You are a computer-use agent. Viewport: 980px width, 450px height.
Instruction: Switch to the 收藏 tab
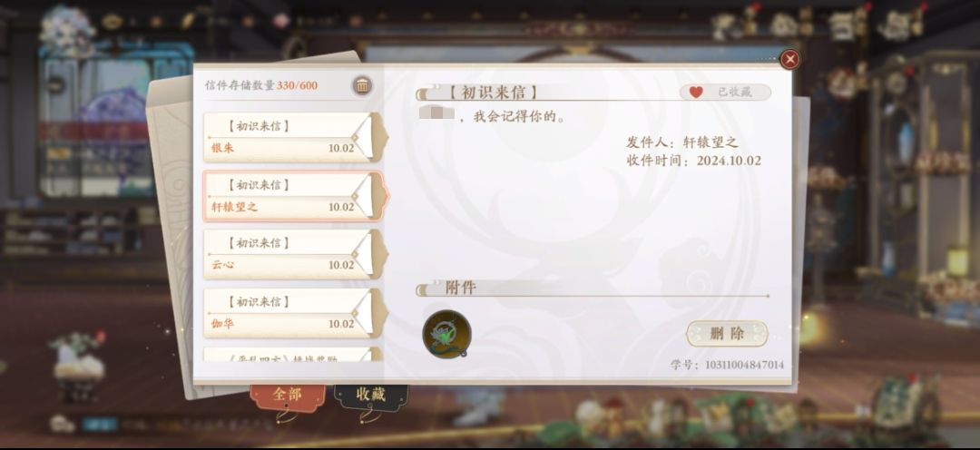coord(370,395)
